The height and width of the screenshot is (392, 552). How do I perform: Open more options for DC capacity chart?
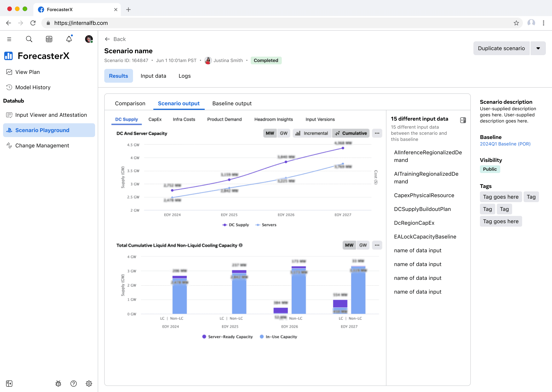(x=377, y=133)
